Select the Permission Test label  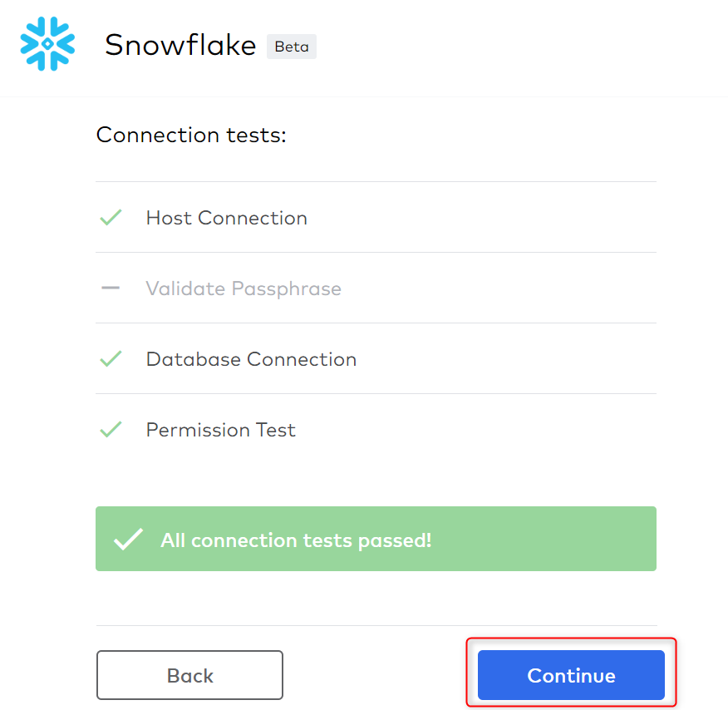point(220,430)
